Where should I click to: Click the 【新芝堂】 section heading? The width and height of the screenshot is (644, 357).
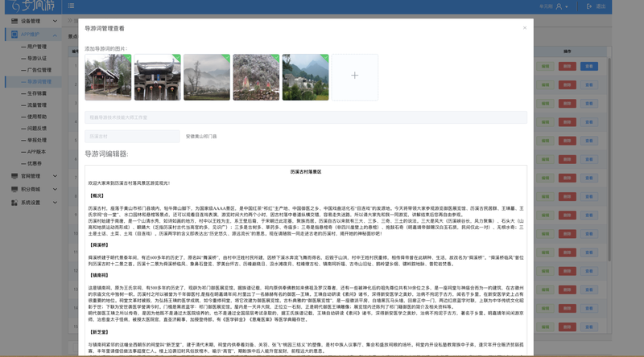(x=99, y=332)
